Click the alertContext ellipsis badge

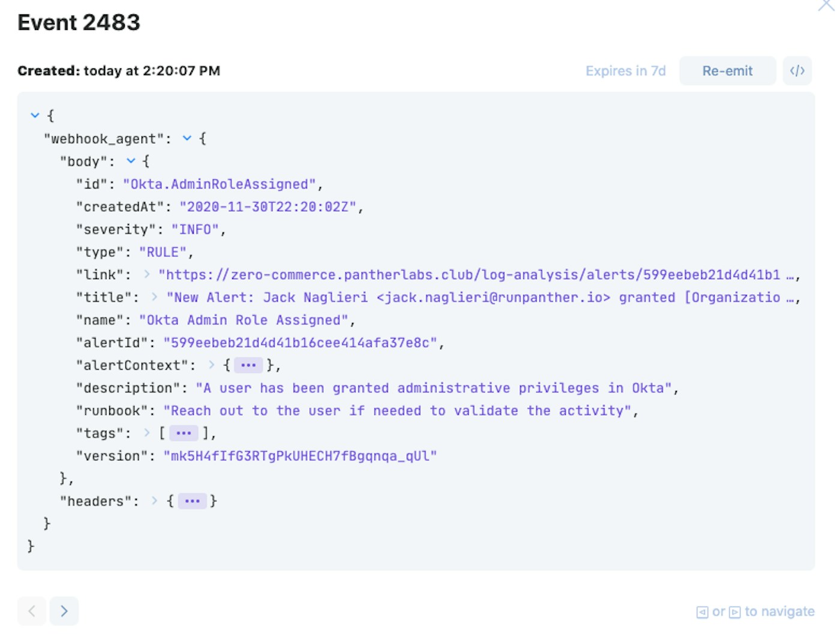pos(248,365)
